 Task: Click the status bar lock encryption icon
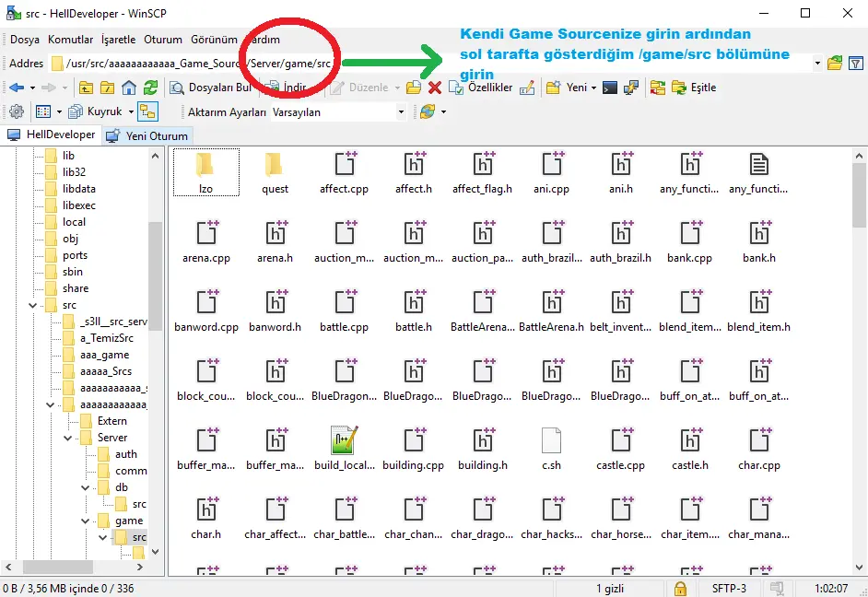680,589
